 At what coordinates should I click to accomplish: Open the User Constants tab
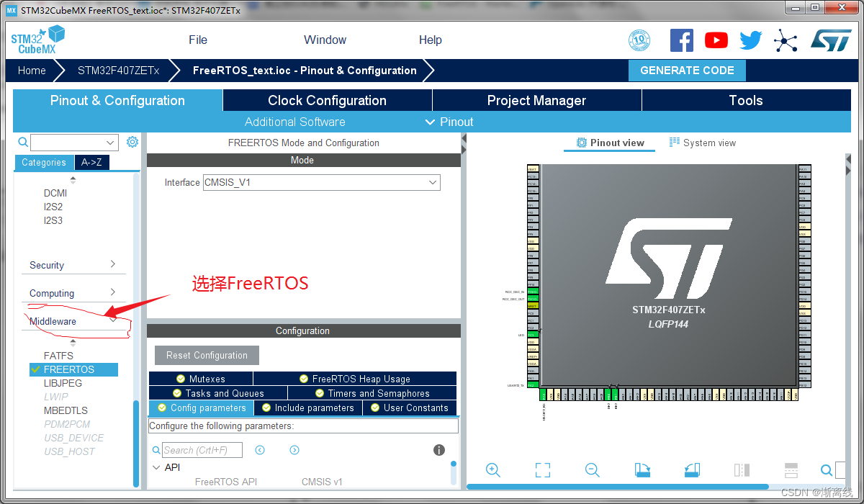click(x=410, y=408)
